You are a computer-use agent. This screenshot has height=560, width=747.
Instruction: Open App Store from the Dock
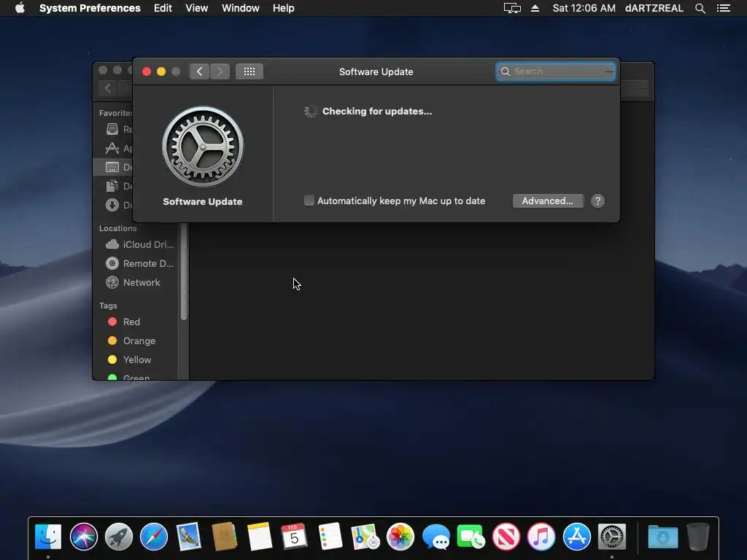point(576,537)
